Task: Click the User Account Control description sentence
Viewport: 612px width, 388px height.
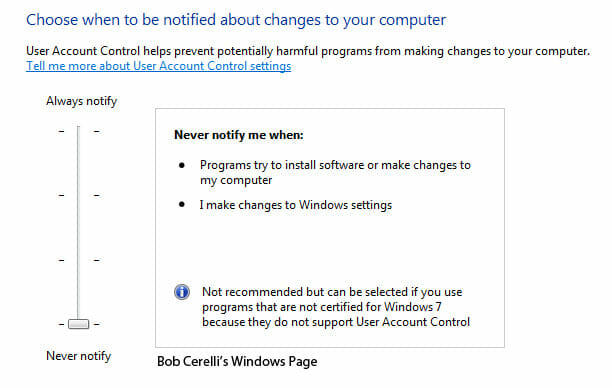Action: (x=308, y=51)
